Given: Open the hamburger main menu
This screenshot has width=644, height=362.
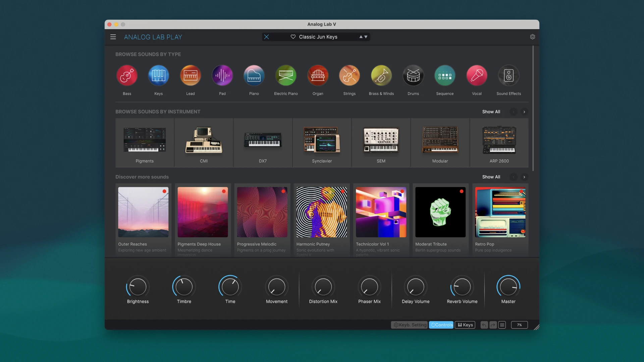Looking at the screenshot, I should 113,37.
